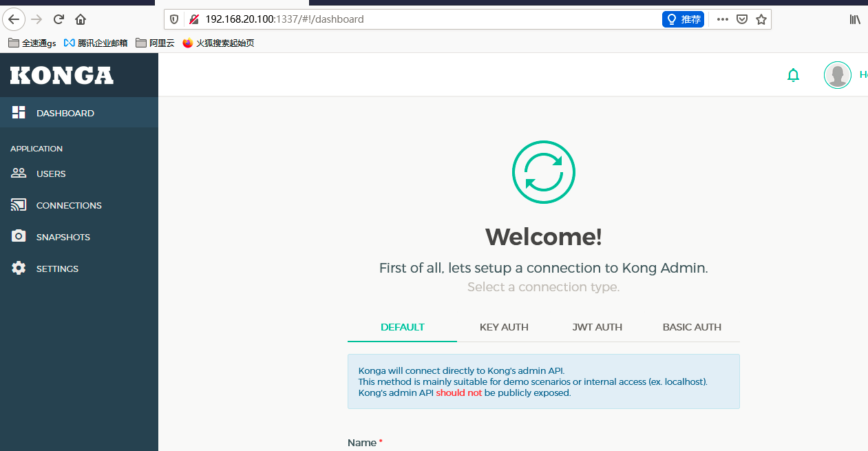Click the Dashboard grid icon

[x=19, y=113]
